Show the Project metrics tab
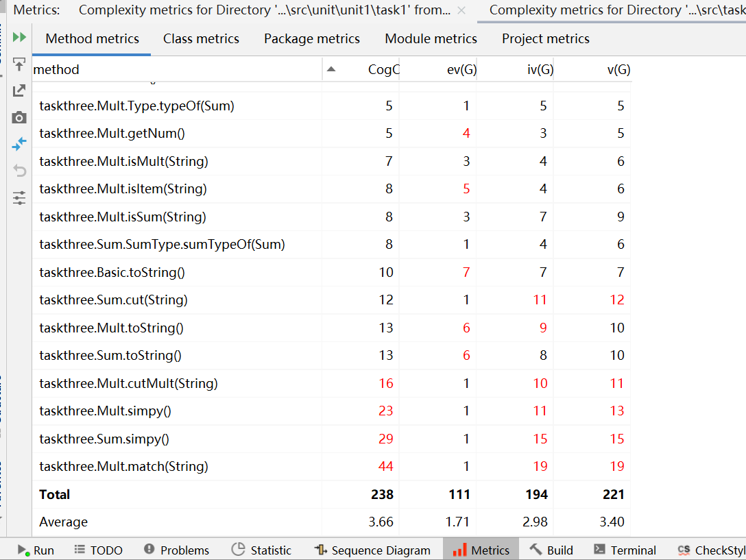This screenshot has height=560, width=746. click(545, 39)
